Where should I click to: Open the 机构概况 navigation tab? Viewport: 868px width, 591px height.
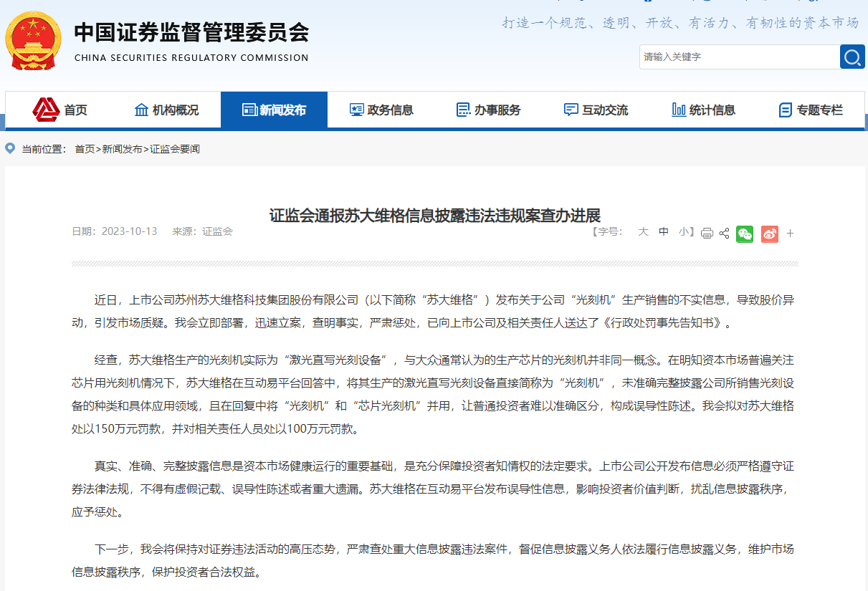pos(166,110)
